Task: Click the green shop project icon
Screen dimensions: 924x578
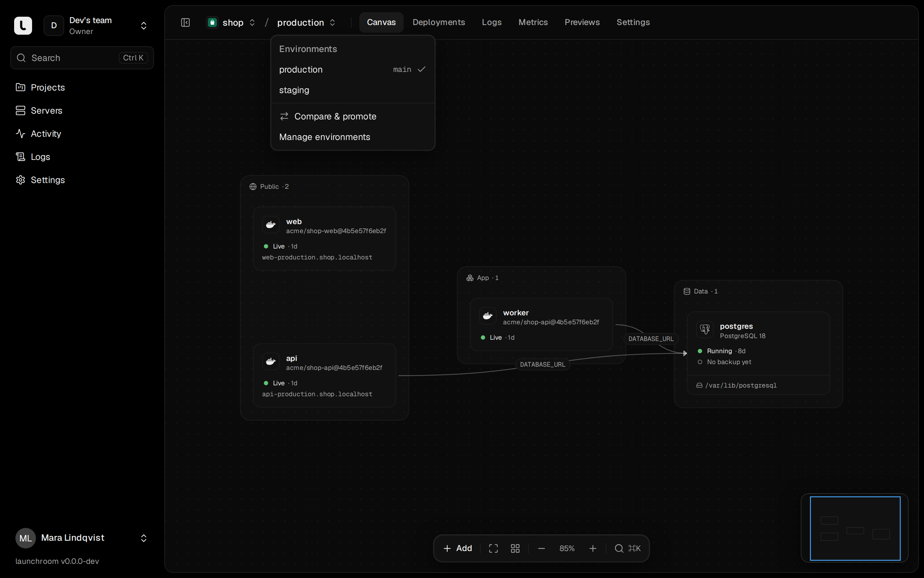Action: tap(212, 22)
